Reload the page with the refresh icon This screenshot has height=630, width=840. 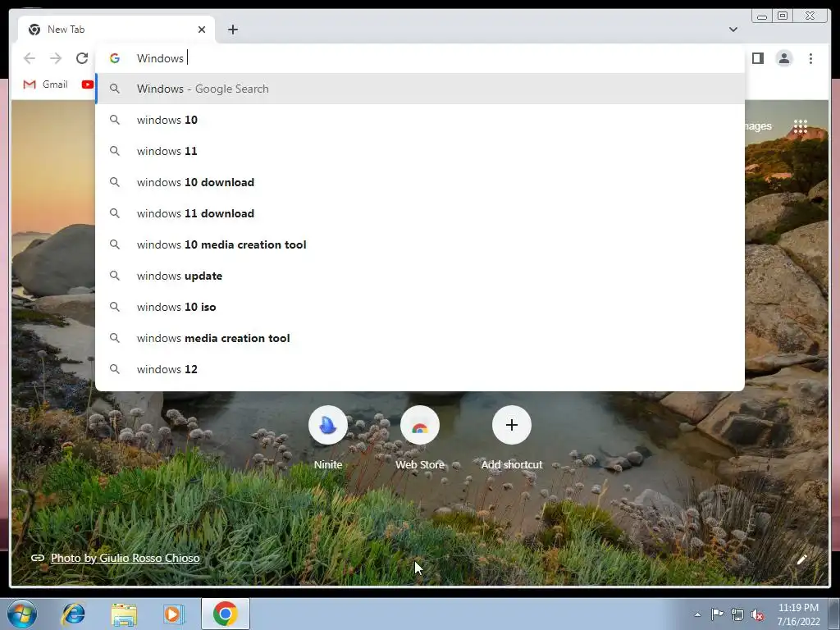(82, 58)
